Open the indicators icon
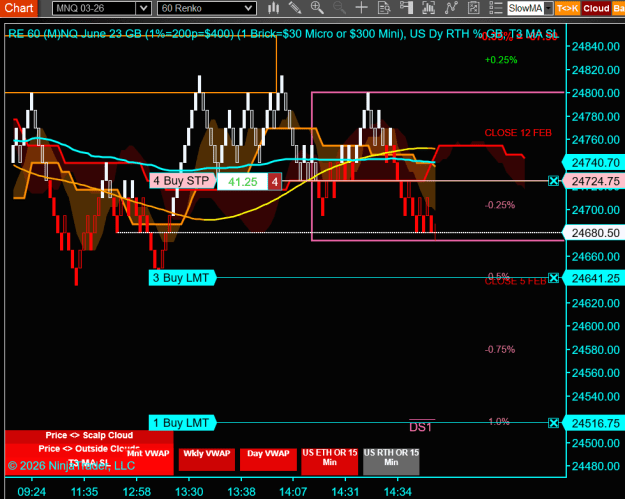 coord(451,8)
